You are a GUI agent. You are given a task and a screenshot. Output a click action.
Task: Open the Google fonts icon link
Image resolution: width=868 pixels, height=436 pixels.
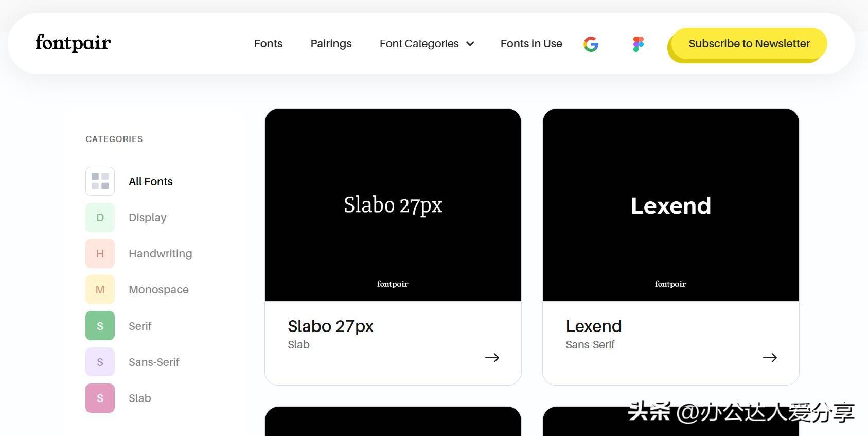(591, 44)
